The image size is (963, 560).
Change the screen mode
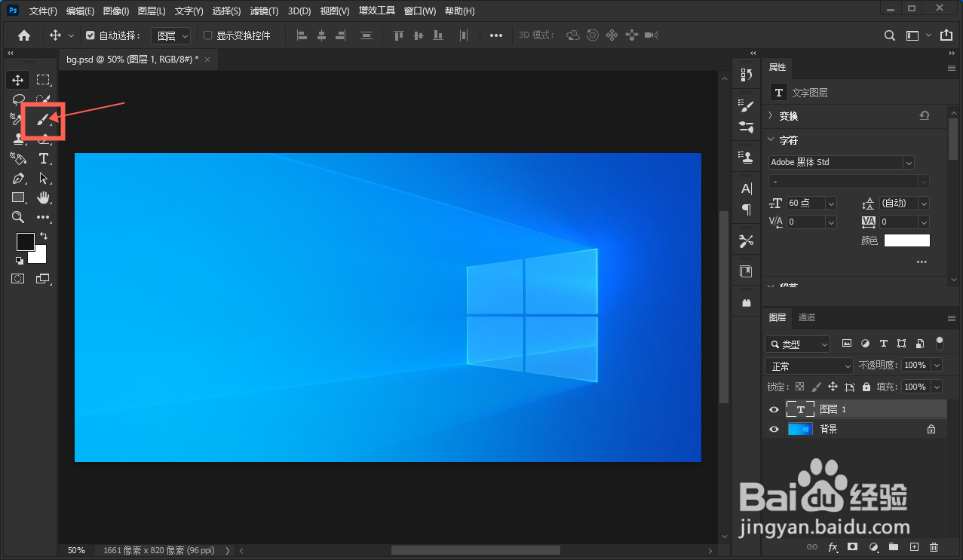tap(43, 278)
